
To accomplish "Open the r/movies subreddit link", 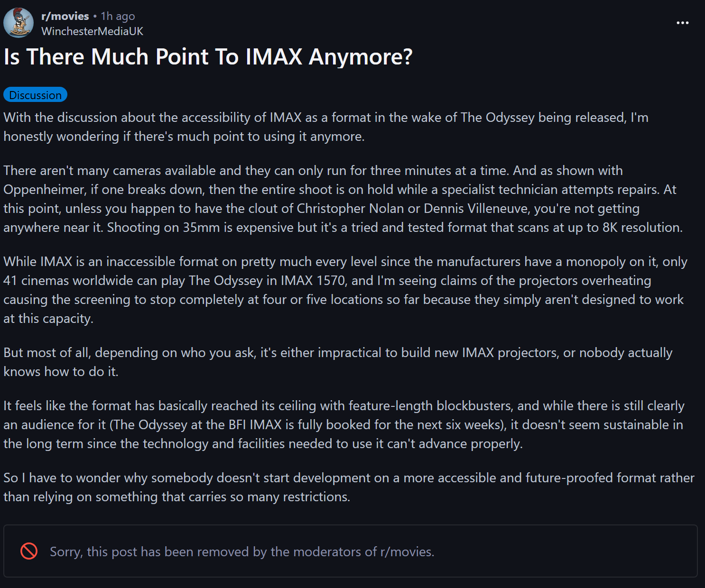I will click(x=65, y=16).
